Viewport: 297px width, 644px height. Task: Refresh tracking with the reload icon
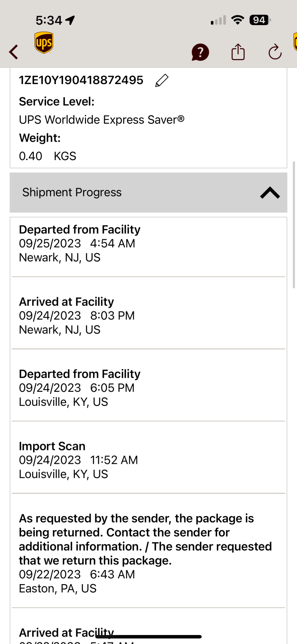tap(275, 52)
